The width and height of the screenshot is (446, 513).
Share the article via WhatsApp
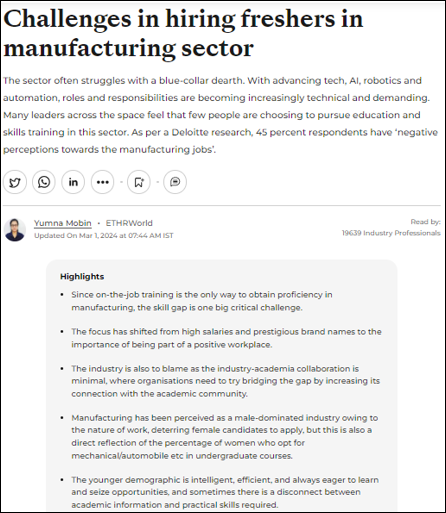[44, 182]
